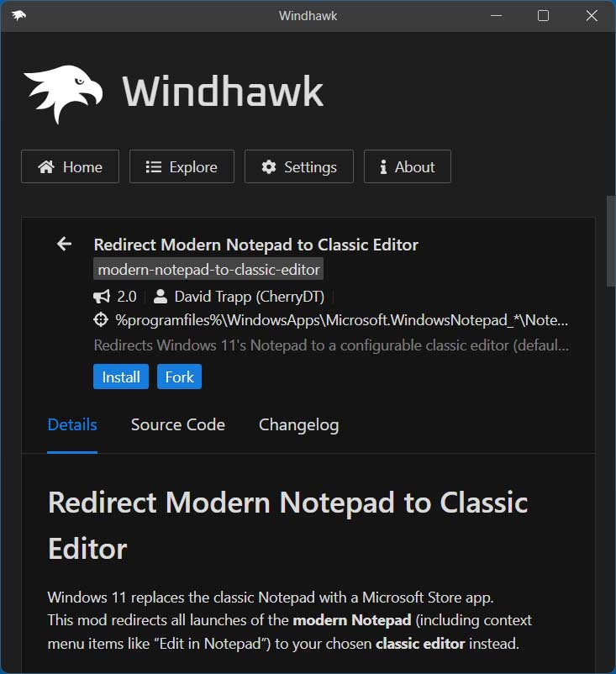
Task: Maximize the Windhawk window
Action: 543,16
